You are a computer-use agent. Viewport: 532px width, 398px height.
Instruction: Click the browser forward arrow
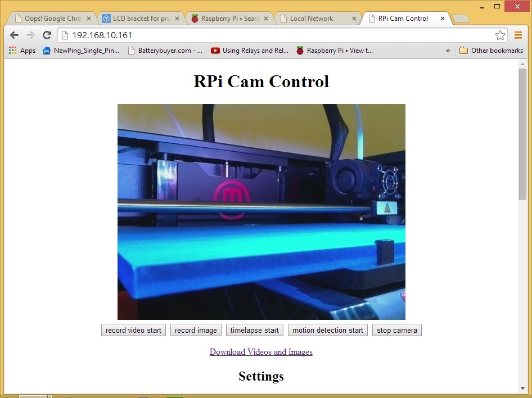[x=30, y=35]
